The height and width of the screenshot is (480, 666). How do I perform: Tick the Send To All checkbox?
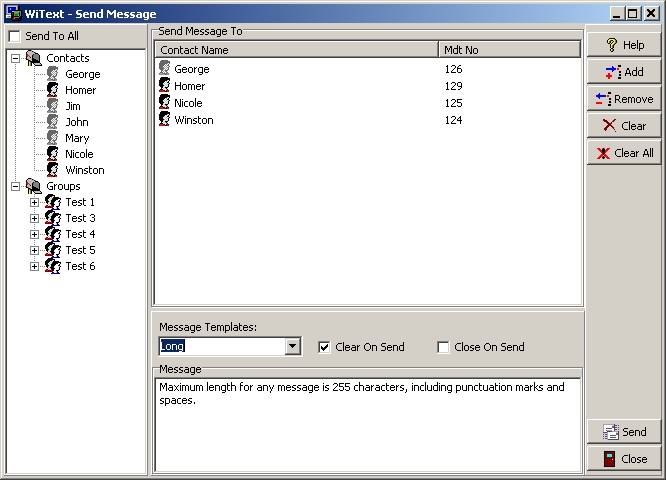pyautogui.click(x=14, y=36)
